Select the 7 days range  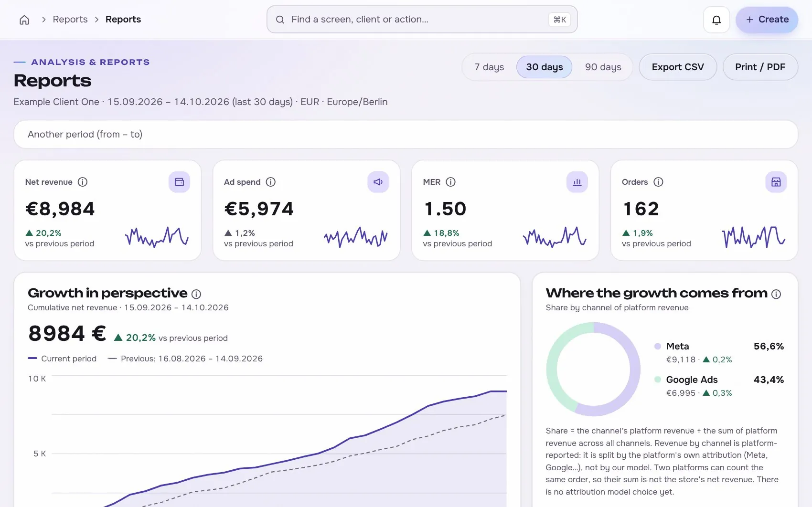coord(489,67)
